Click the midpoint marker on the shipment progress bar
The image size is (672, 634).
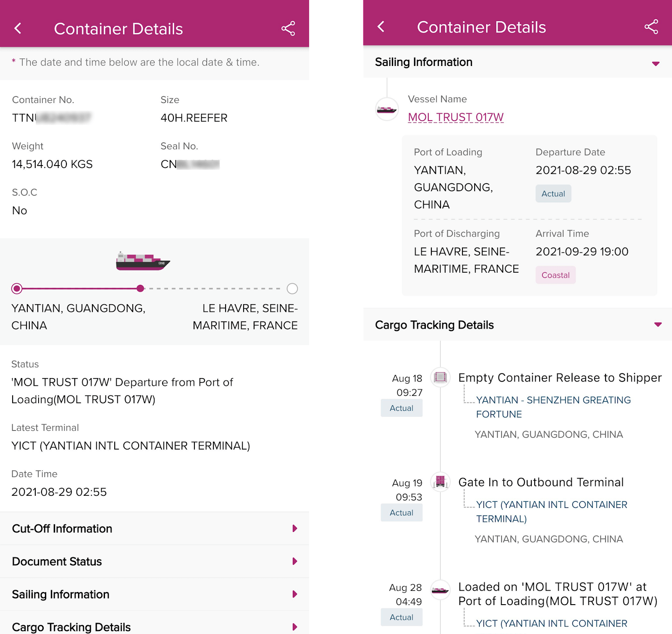(x=140, y=289)
